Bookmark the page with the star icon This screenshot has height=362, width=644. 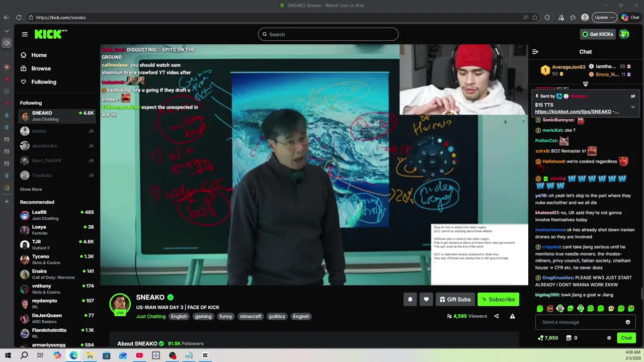click(535, 17)
